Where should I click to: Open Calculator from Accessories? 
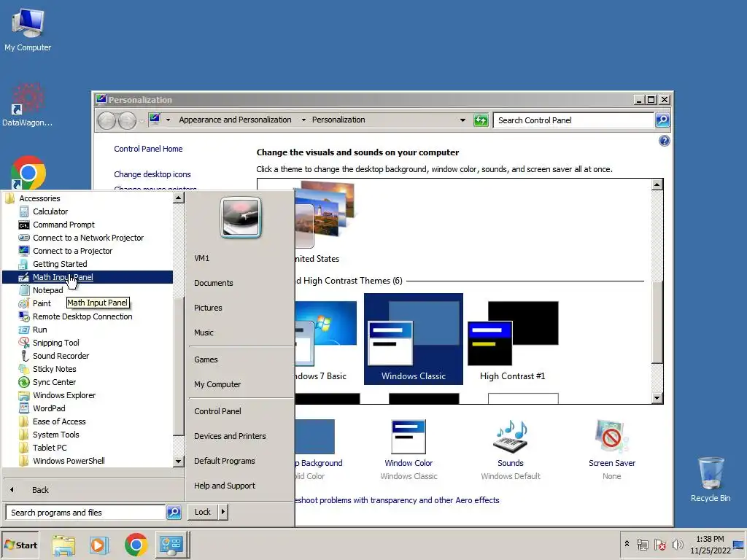tap(50, 211)
